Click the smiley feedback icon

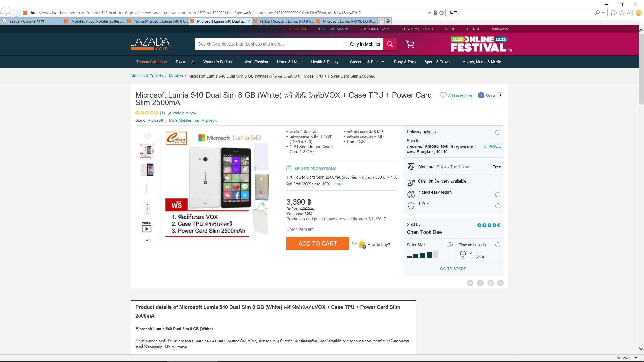coord(639,13)
